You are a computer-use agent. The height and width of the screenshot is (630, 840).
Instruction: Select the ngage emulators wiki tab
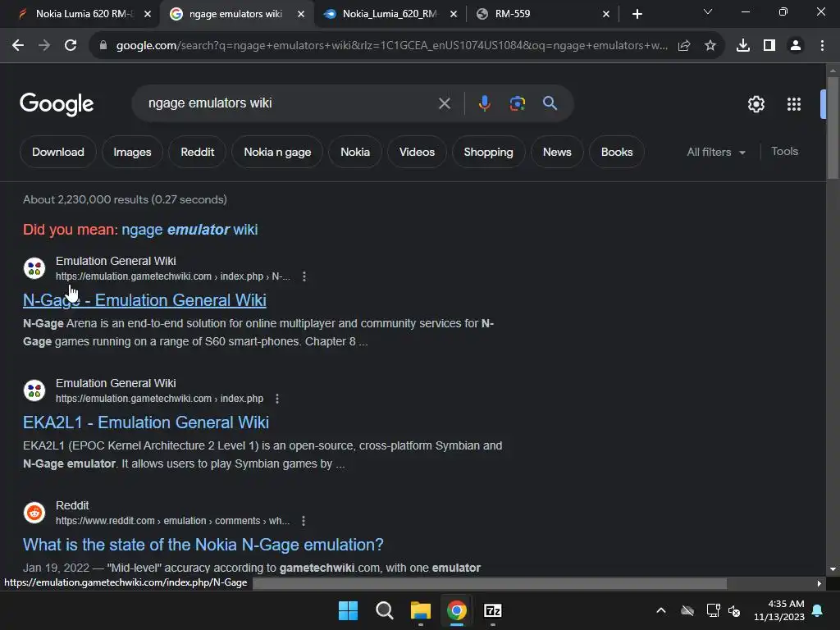[235, 14]
